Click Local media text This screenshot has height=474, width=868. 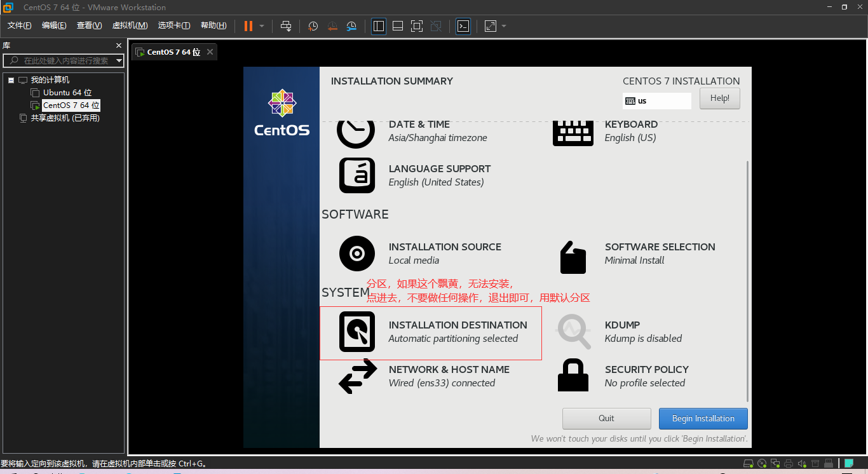tap(414, 261)
